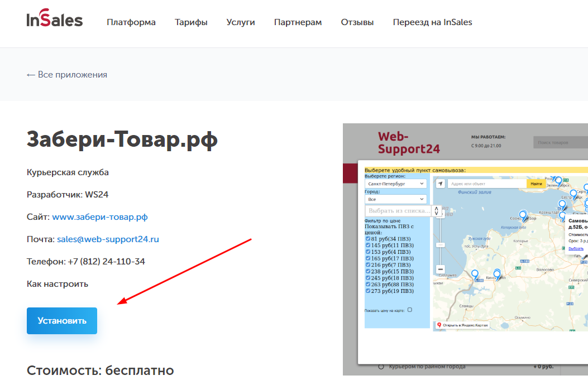588x385 pixels.
Task: Select the pickup pin at Сестрорецк
Action: coord(573,195)
